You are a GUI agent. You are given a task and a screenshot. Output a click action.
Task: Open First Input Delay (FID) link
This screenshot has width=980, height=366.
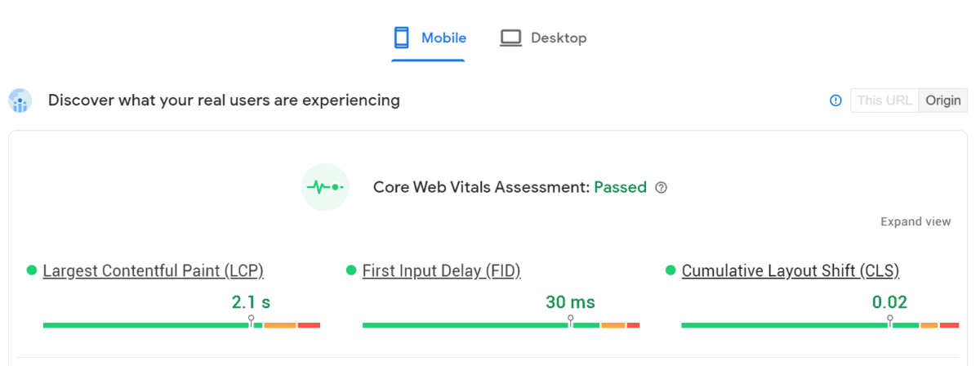[x=442, y=270]
